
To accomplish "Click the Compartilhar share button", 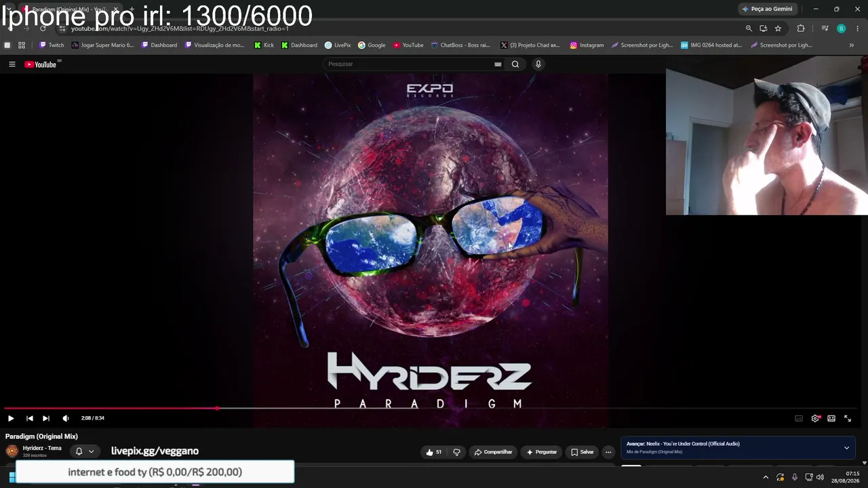I will click(x=493, y=452).
